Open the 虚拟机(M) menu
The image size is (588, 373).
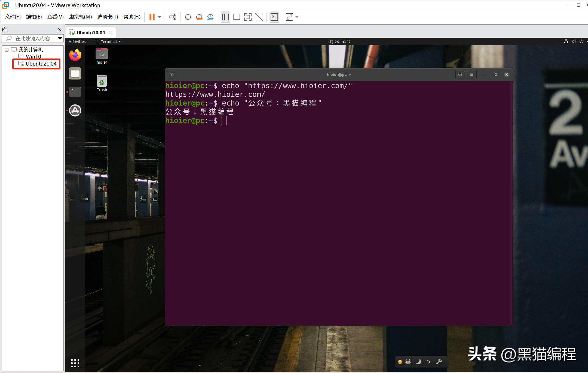(80, 17)
